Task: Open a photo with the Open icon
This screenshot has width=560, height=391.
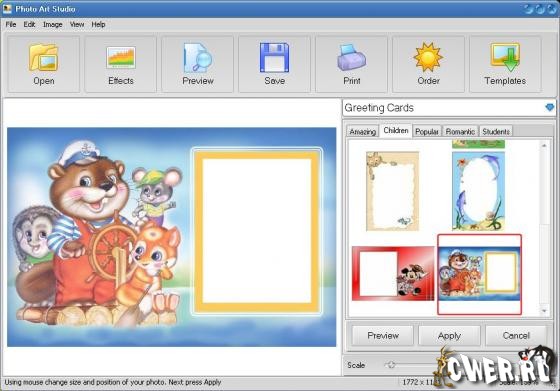Action: tap(44, 64)
